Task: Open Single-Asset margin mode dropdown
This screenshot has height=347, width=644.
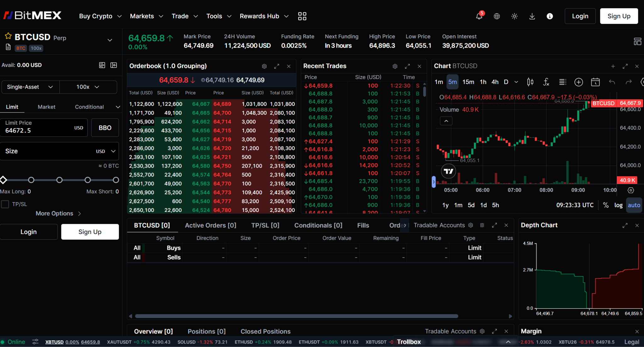Action: [30, 87]
